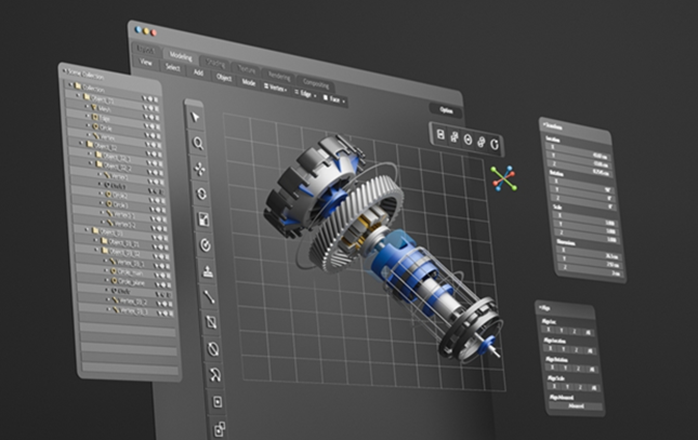Toggle render square on Vertex_03_3 row

[171, 314]
